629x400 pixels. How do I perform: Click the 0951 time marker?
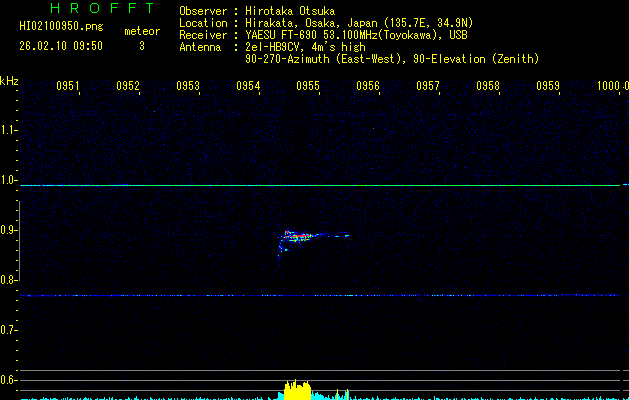click(68, 86)
